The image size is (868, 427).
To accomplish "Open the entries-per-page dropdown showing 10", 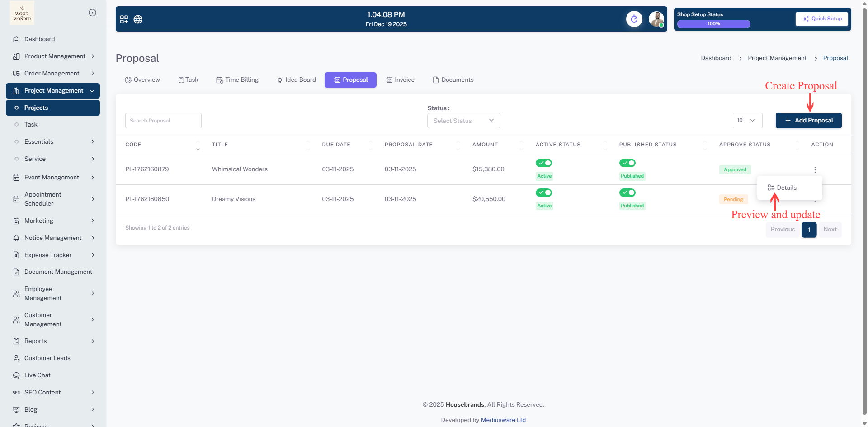I will point(747,121).
